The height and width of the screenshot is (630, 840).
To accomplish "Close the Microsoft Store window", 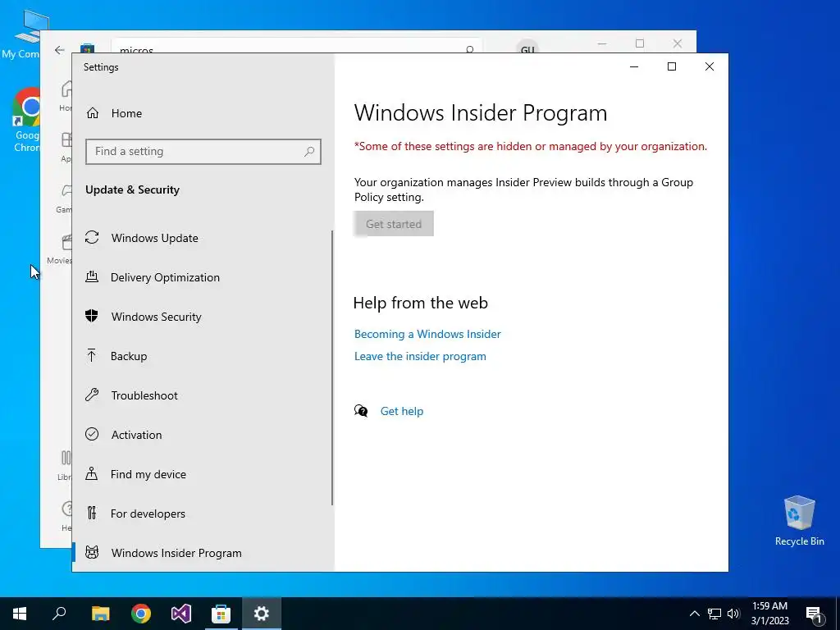I will click(x=678, y=44).
